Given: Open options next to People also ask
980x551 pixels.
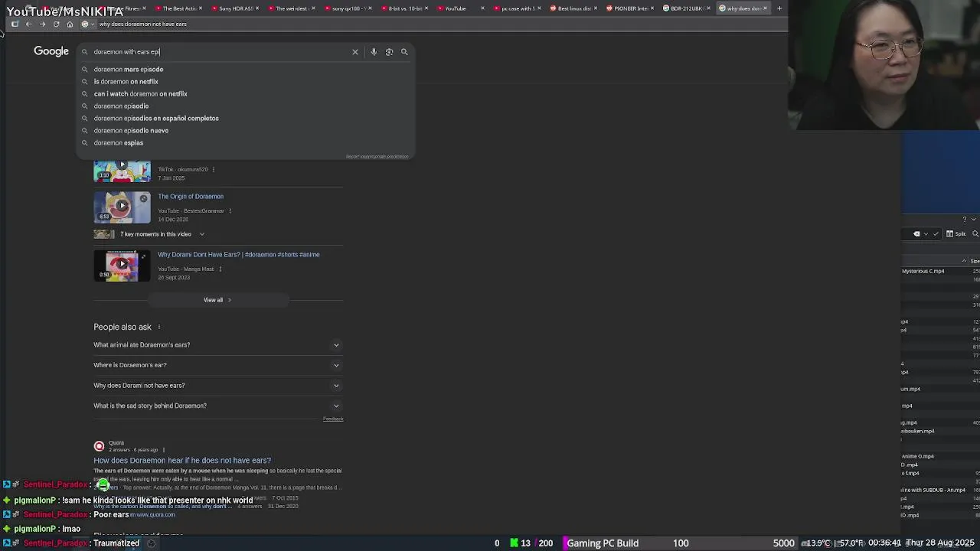Looking at the screenshot, I should [x=158, y=327].
